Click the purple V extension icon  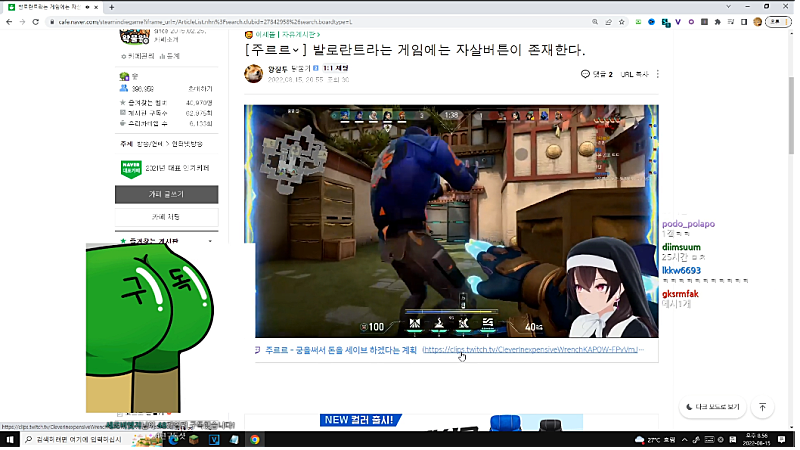[678, 22]
